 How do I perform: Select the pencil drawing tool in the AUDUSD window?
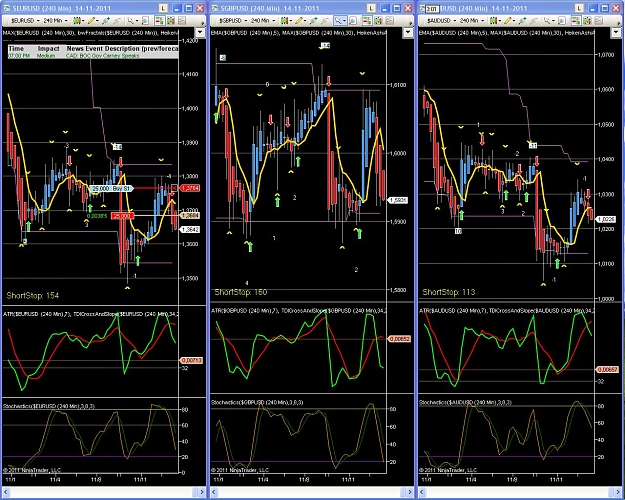[510, 20]
